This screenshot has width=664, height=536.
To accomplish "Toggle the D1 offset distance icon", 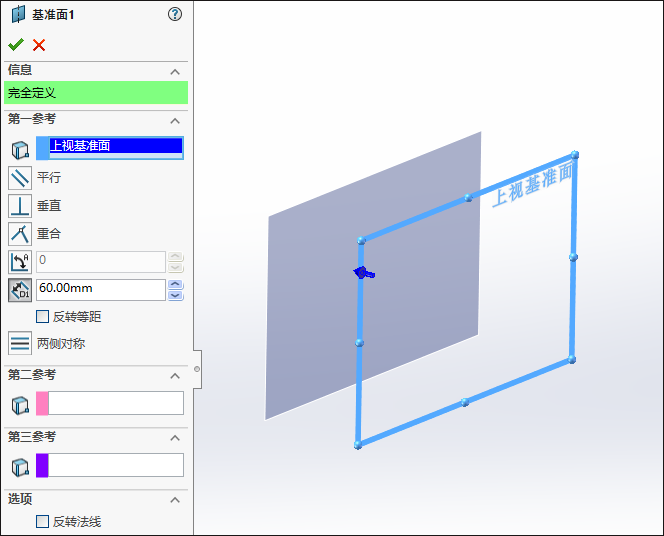I will (x=20, y=290).
